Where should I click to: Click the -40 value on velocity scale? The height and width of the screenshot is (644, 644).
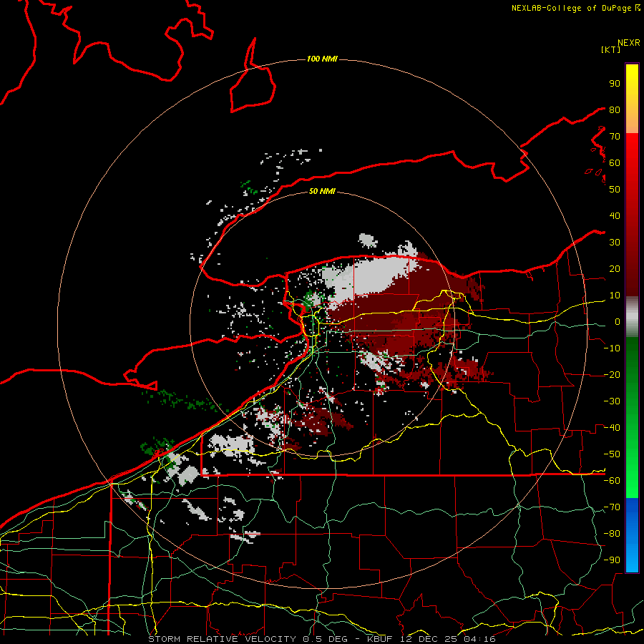click(x=612, y=428)
